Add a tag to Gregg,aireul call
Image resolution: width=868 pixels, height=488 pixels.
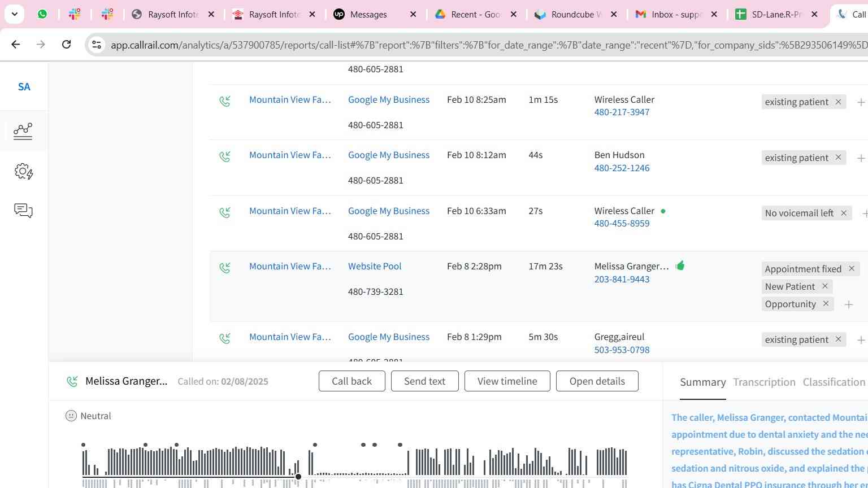(861, 340)
